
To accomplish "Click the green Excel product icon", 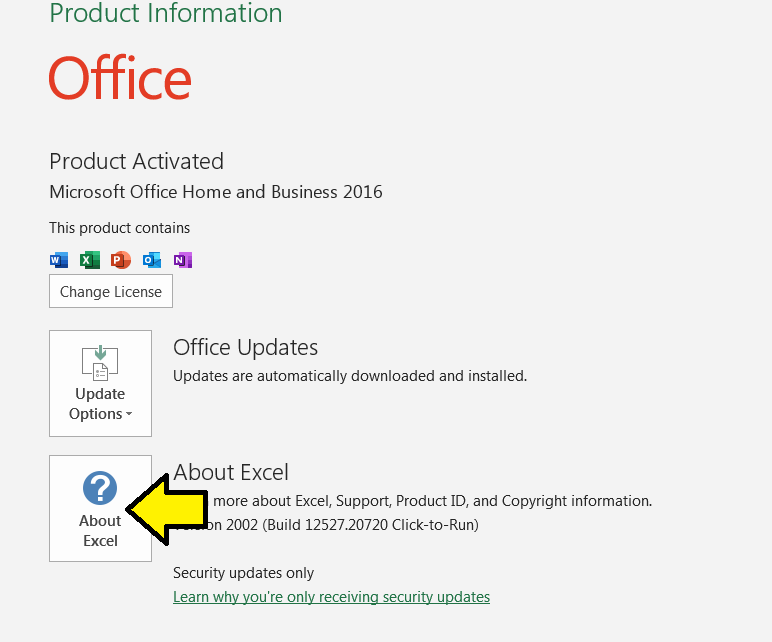I will point(90,260).
